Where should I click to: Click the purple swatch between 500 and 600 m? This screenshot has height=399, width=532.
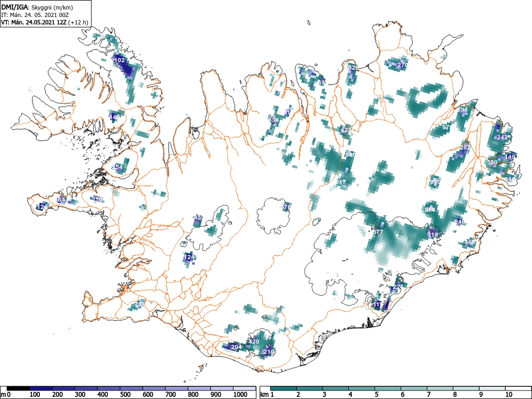click(131, 388)
